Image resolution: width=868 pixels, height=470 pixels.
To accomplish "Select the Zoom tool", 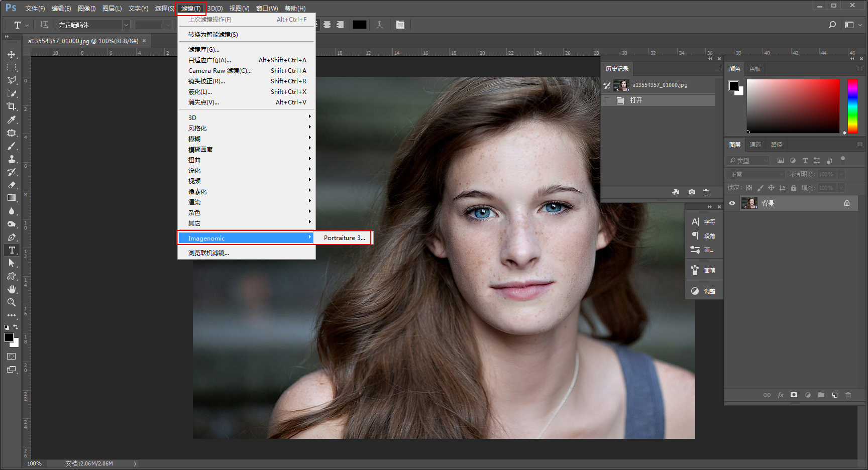I will (12, 302).
